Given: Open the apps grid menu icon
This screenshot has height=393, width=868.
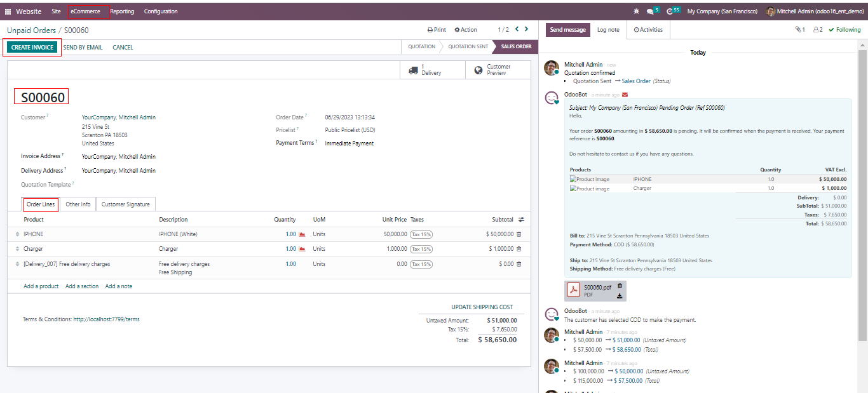Looking at the screenshot, I should tap(8, 11).
